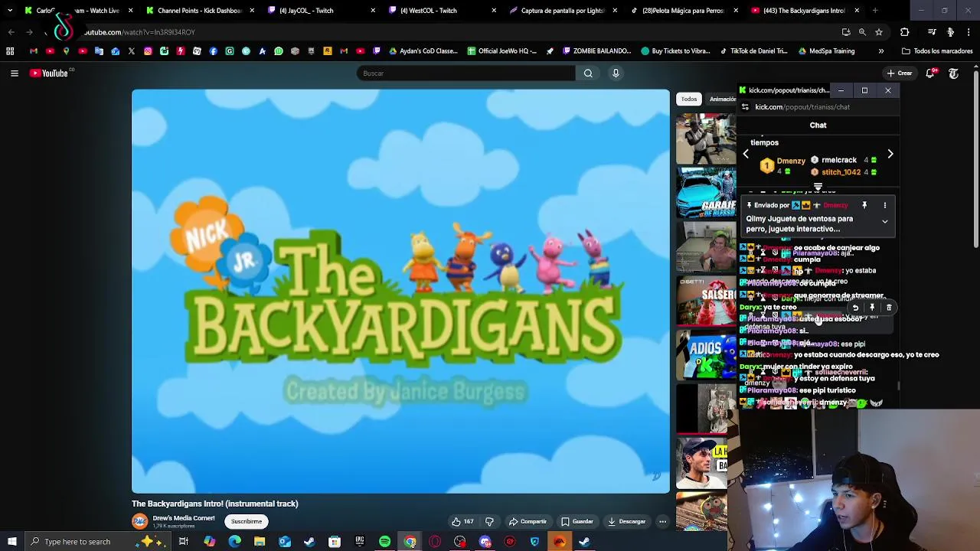Click the YouTube Buscar search field

[x=465, y=73]
